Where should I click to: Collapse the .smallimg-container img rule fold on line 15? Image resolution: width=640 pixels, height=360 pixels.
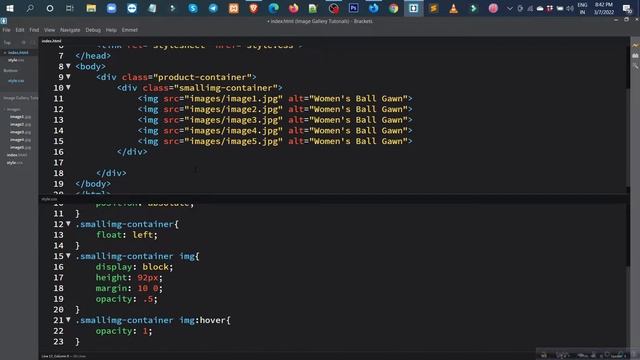(x=68, y=256)
